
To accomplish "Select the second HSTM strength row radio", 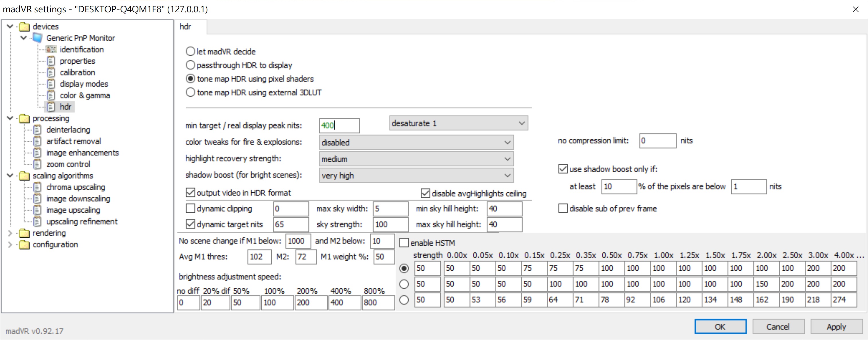I will pos(404,284).
